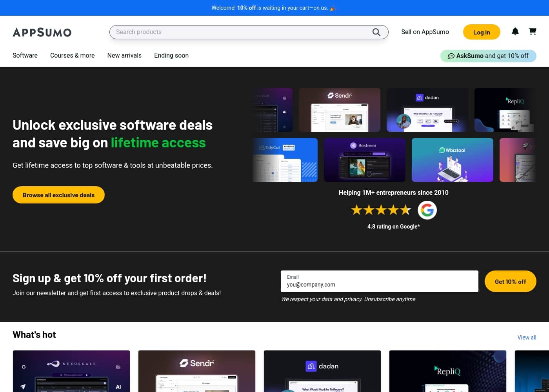The width and height of the screenshot is (549, 392).
Task: Click the AskSumo chat bubble icon
Action: click(x=451, y=56)
